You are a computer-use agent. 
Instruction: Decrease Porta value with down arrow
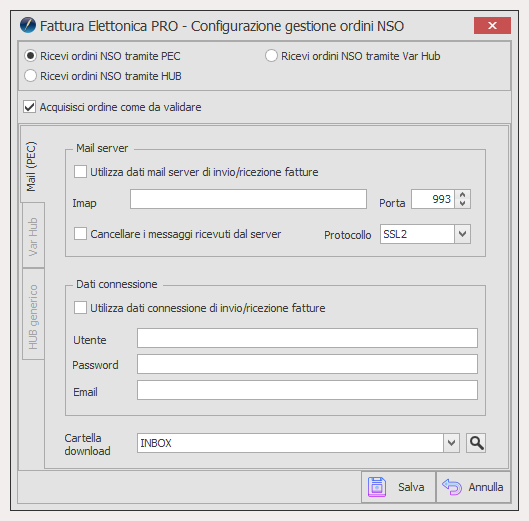click(x=463, y=203)
